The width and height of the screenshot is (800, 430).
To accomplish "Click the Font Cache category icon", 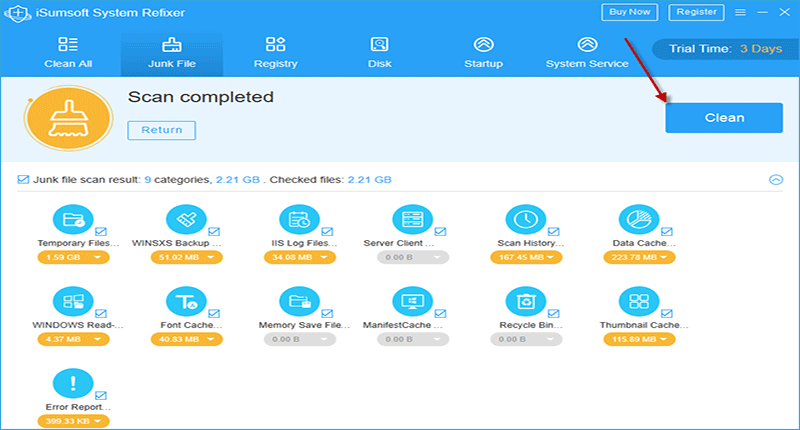I will (x=186, y=301).
